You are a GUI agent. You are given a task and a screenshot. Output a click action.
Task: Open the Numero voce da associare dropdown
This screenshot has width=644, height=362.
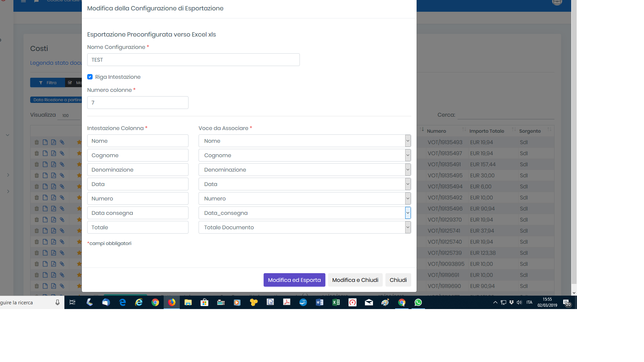pyautogui.click(x=305, y=198)
